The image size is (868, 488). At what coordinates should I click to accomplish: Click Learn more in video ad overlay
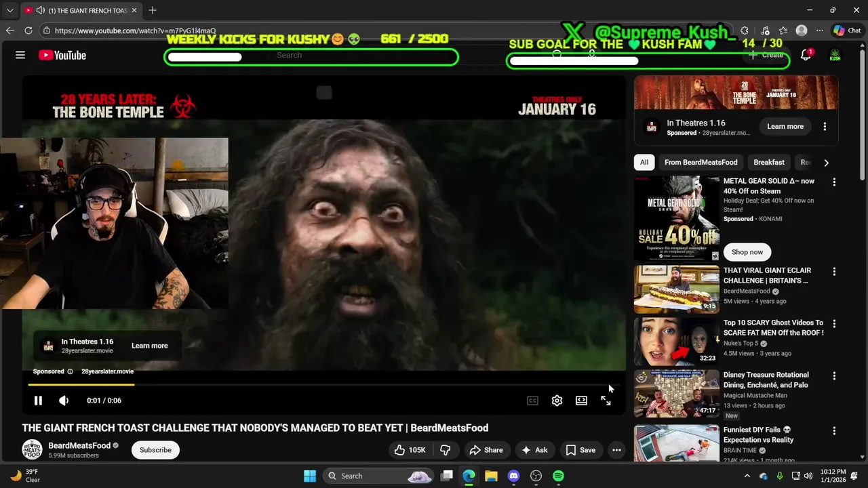click(x=149, y=346)
